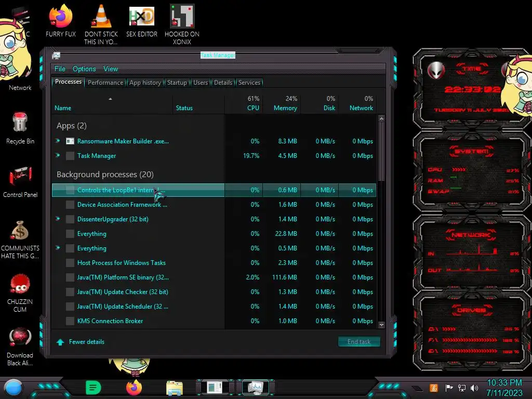Sort by the Memory column header
This screenshot has width=532, height=399.
coord(282,103)
